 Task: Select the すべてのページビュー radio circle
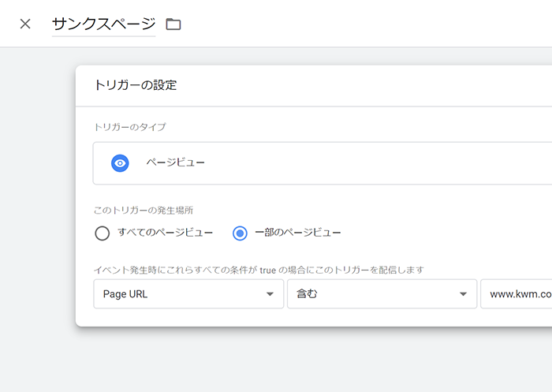click(102, 233)
